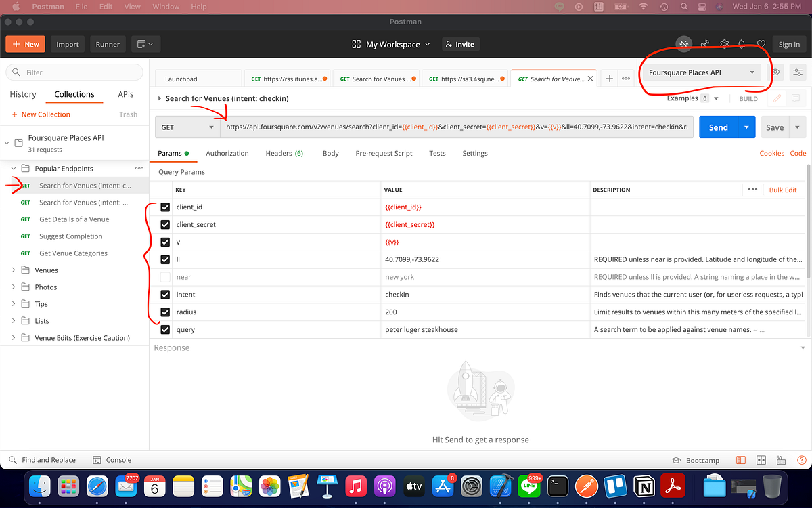
Task: Open help via question mark icon
Action: (x=801, y=460)
